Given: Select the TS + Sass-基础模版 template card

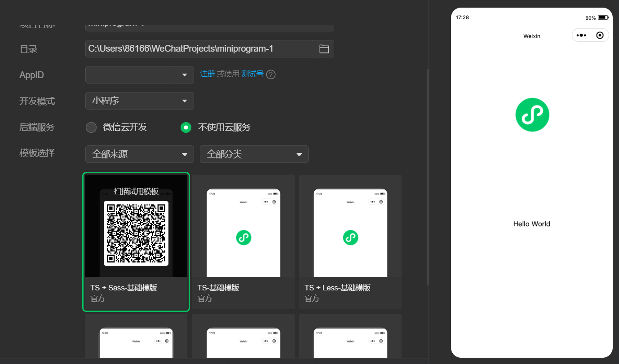Looking at the screenshot, I should click(136, 242).
